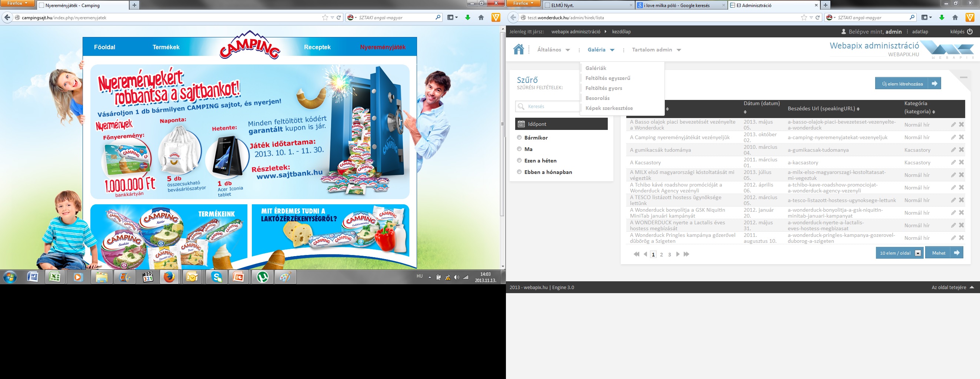Choose 'Képek szerkesztése' menu entry
Viewport: 980px width, 379px height.
(609, 108)
